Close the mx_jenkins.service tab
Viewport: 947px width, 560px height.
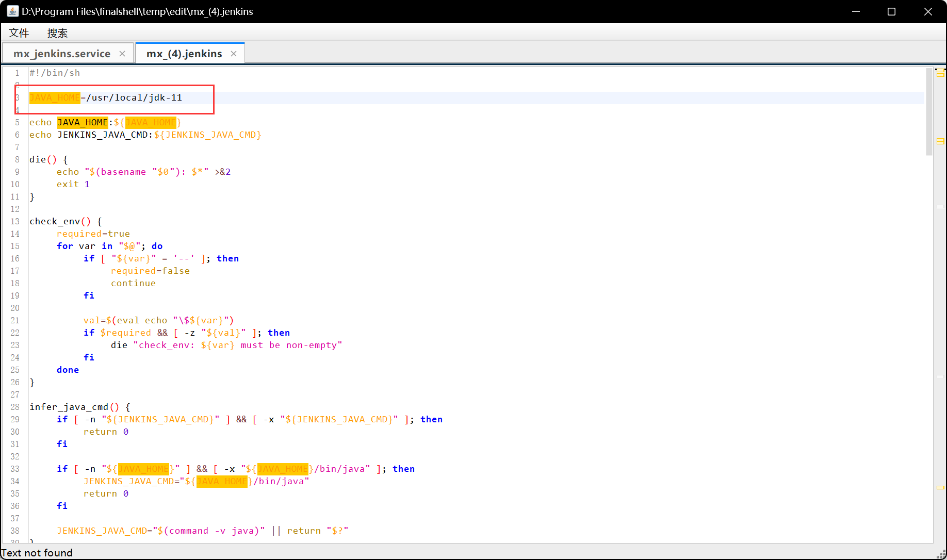[122, 54]
